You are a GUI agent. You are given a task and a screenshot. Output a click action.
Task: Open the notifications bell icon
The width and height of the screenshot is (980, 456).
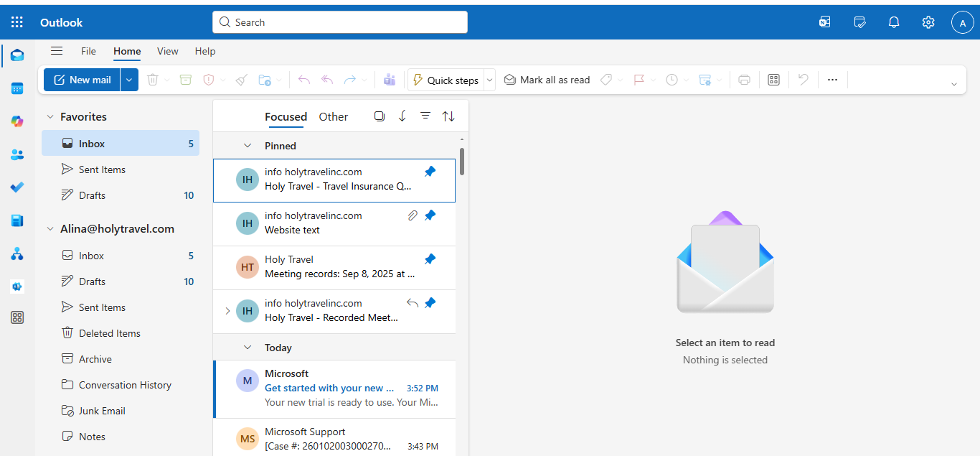894,22
